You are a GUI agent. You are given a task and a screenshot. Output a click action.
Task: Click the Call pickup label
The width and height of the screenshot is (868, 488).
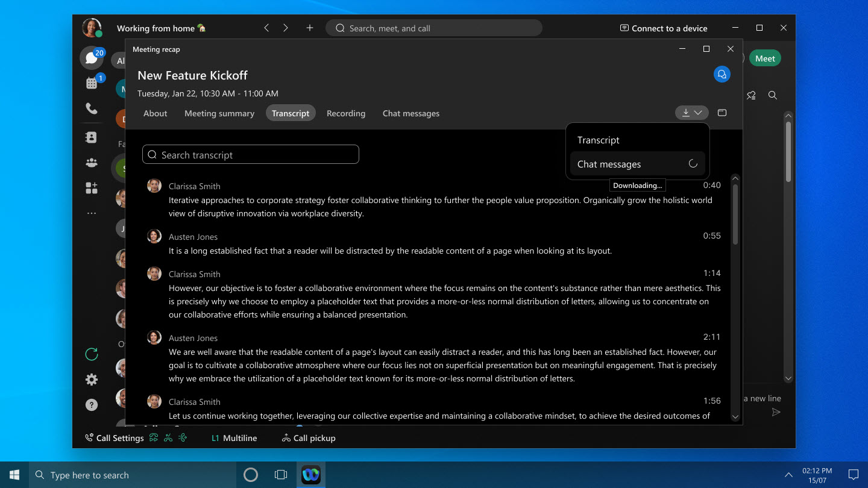(x=314, y=438)
